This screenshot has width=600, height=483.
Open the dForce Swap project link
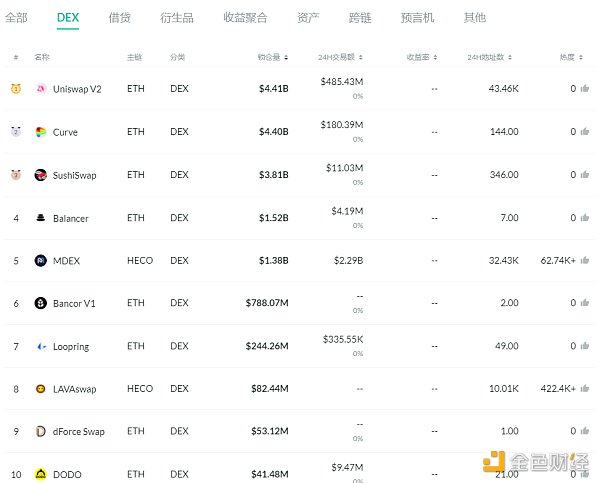click(x=78, y=432)
